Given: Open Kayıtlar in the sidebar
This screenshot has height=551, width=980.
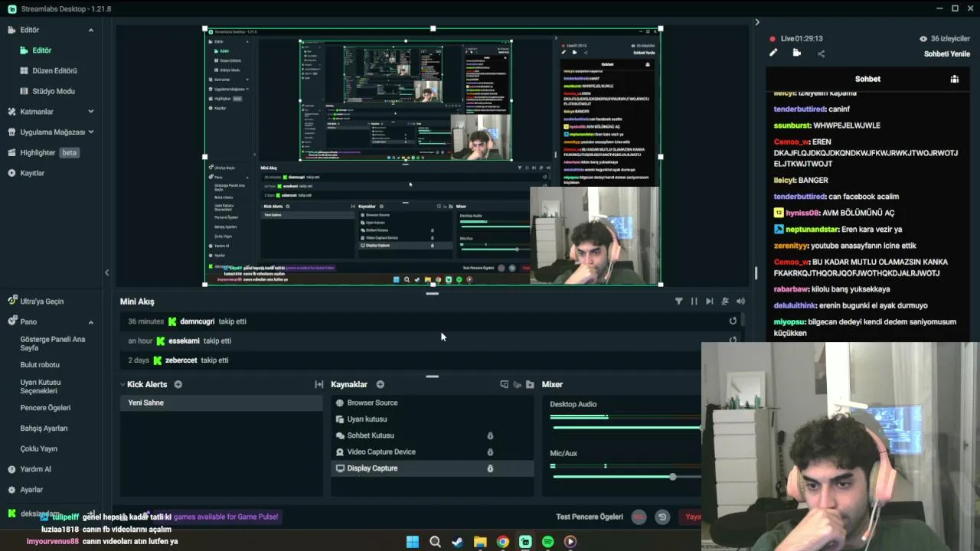Looking at the screenshot, I should pos(32,173).
